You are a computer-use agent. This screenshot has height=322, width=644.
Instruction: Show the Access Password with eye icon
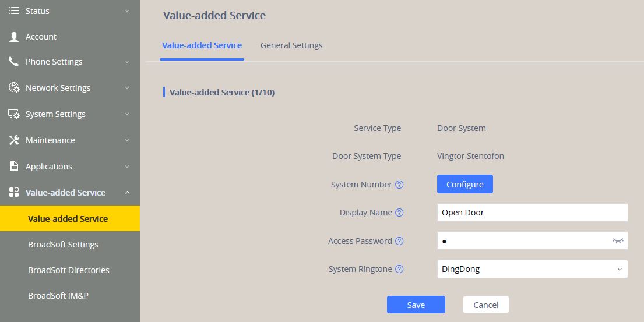tap(618, 241)
